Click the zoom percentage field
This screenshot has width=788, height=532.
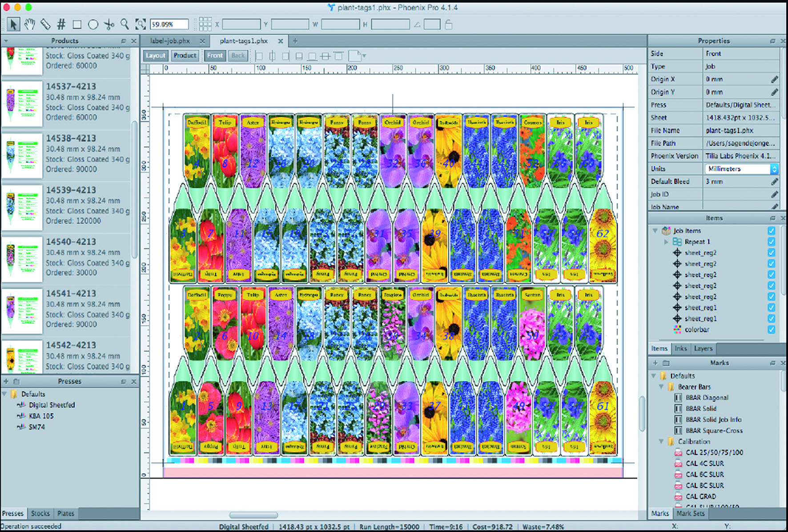coord(169,24)
